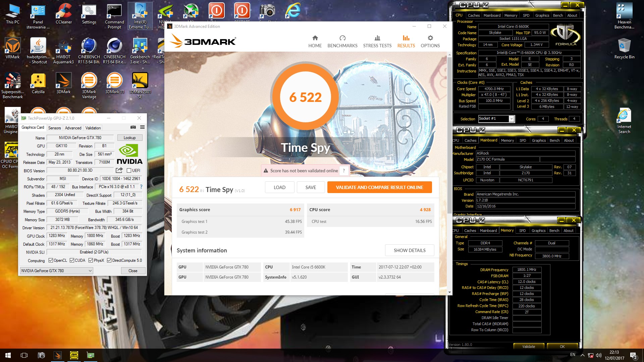Open the Recycle Bin

click(624, 49)
